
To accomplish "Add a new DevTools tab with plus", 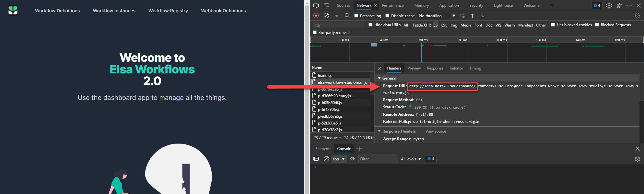I will (552, 5).
